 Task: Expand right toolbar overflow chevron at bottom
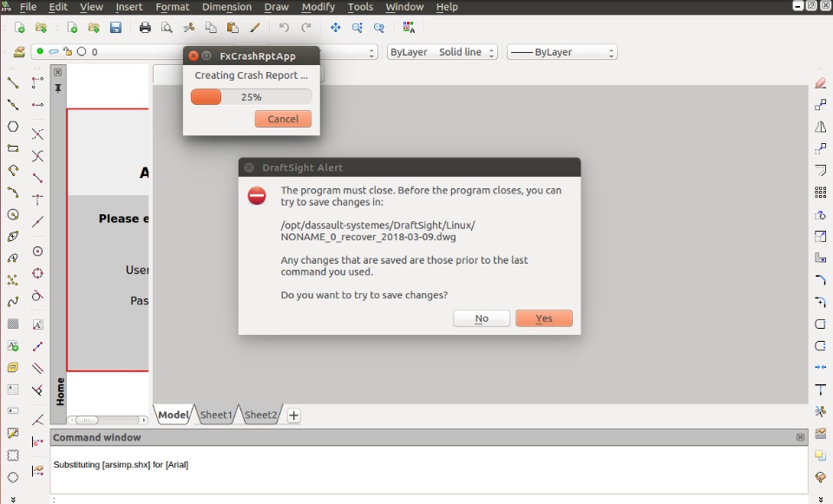pyautogui.click(x=820, y=499)
